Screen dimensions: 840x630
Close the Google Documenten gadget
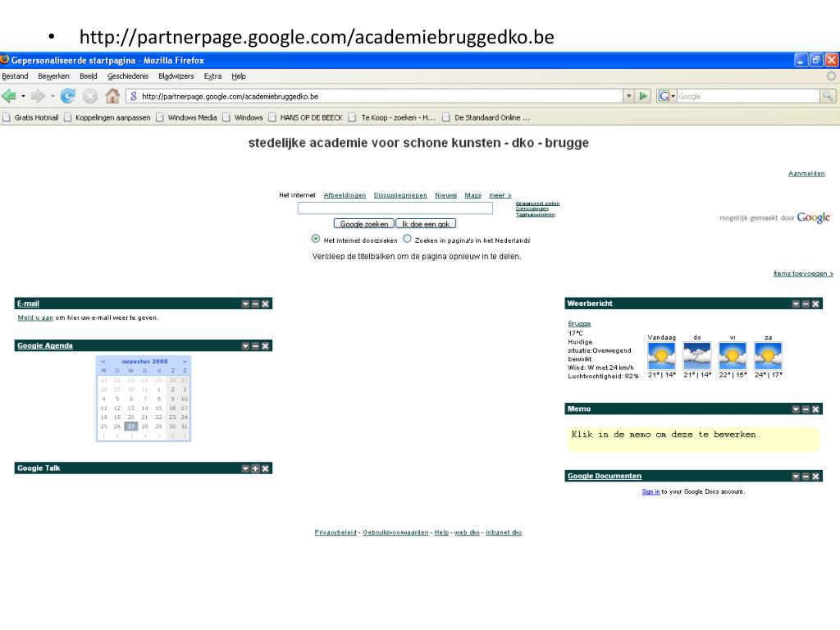click(815, 477)
